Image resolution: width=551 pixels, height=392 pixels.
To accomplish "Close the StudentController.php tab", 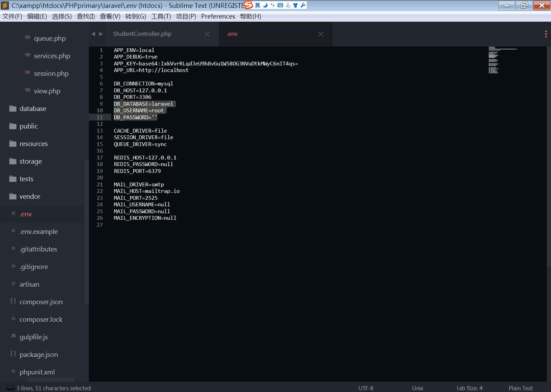I will pyautogui.click(x=207, y=34).
